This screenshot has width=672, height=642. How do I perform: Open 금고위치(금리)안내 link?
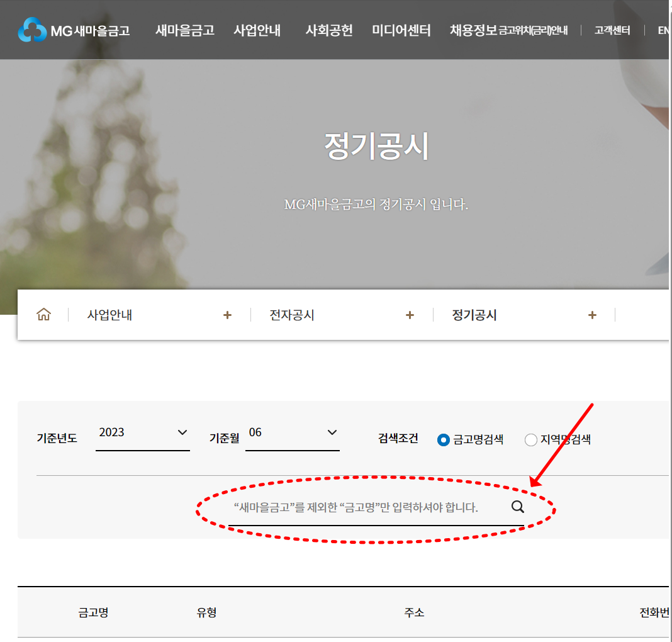click(x=533, y=30)
